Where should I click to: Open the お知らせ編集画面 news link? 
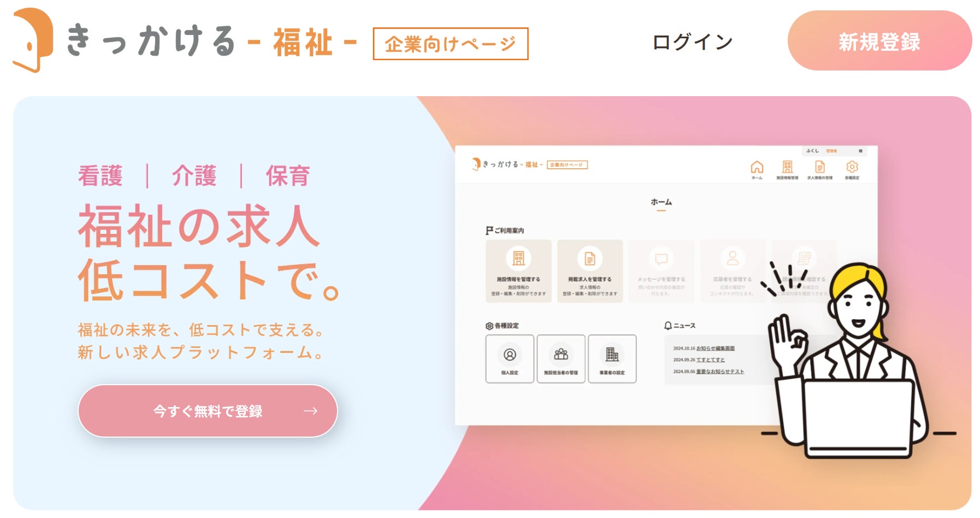click(x=716, y=348)
